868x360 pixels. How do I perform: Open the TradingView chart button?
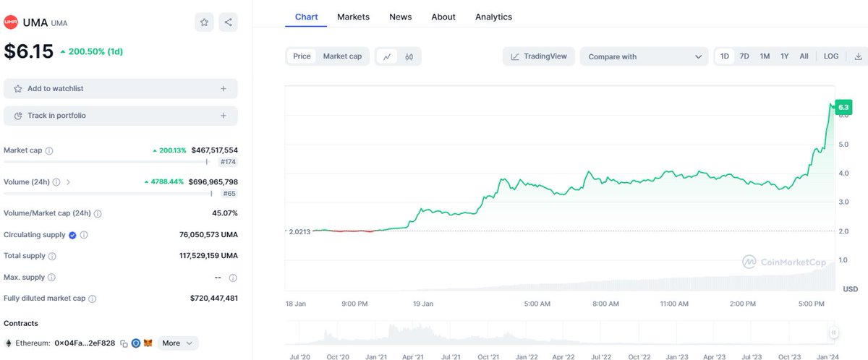pyautogui.click(x=539, y=56)
